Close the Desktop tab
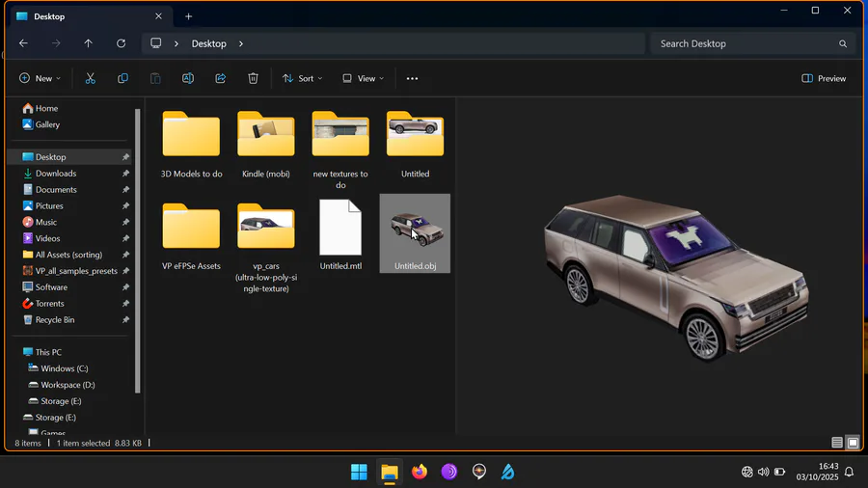 pyautogui.click(x=158, y=16)
